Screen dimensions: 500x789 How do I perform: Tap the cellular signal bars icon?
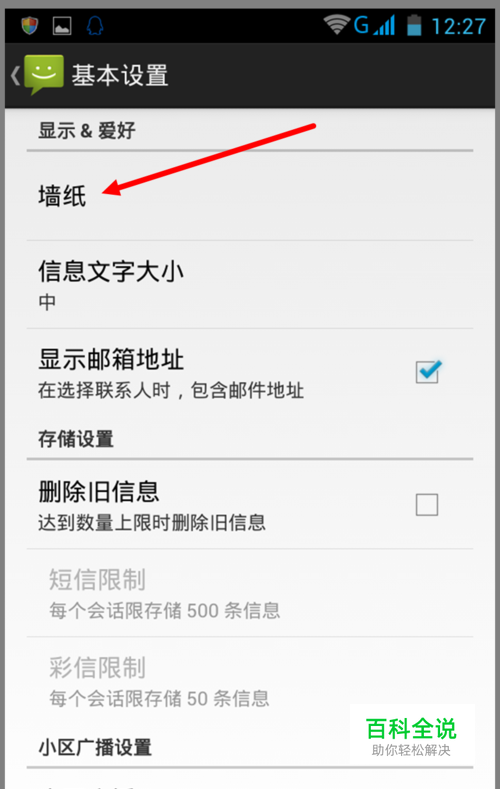pyautogui.click(x=384, y=25)
